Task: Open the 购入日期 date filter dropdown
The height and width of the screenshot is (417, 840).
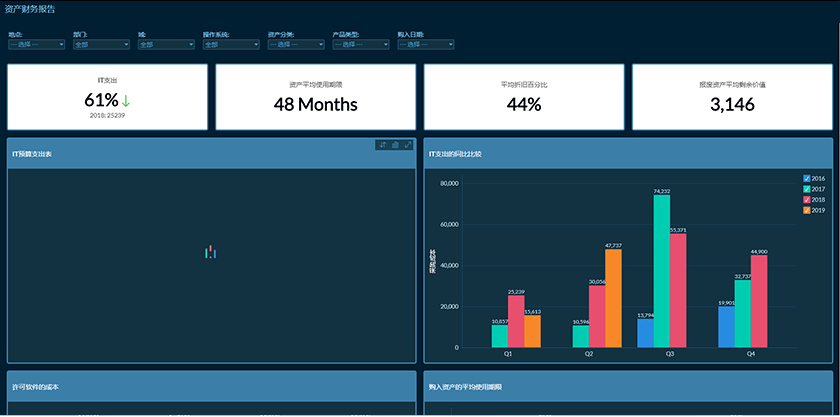Action: pyautogui.click(x=426, y=44)
